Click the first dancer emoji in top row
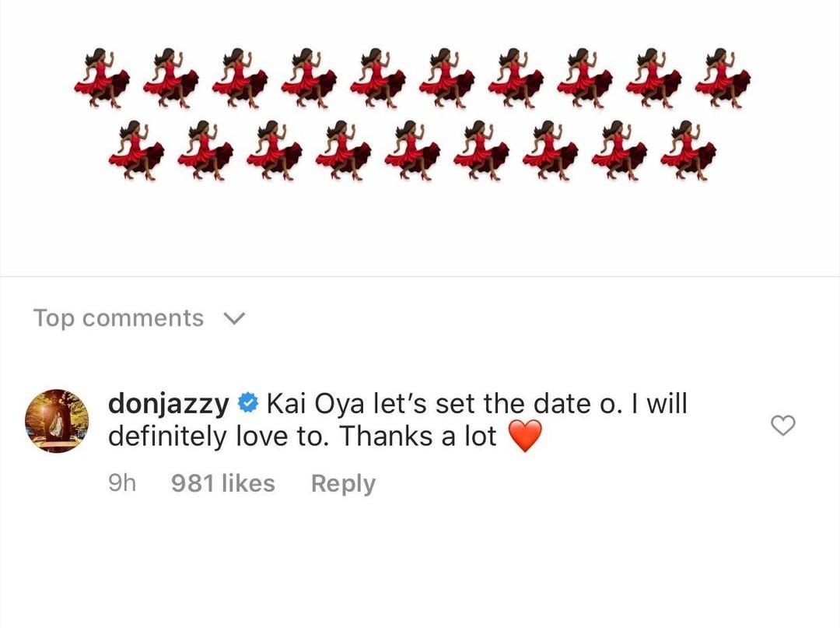This screenshot has width=840, height=628. point(102,77)
